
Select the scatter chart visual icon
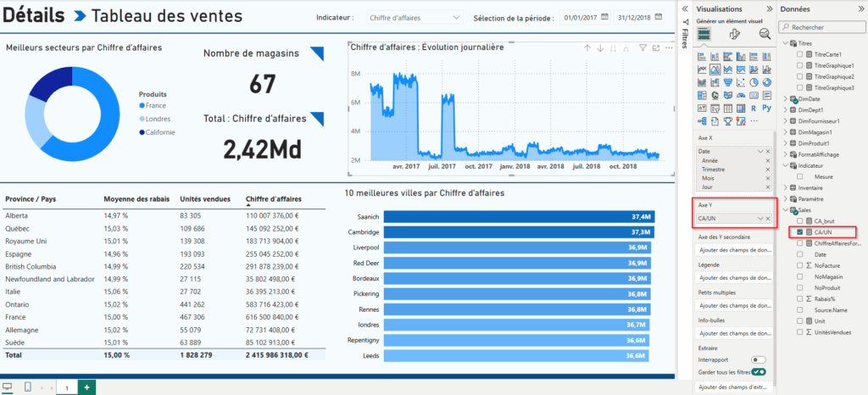pyautogui.click(x=741, y=82)
